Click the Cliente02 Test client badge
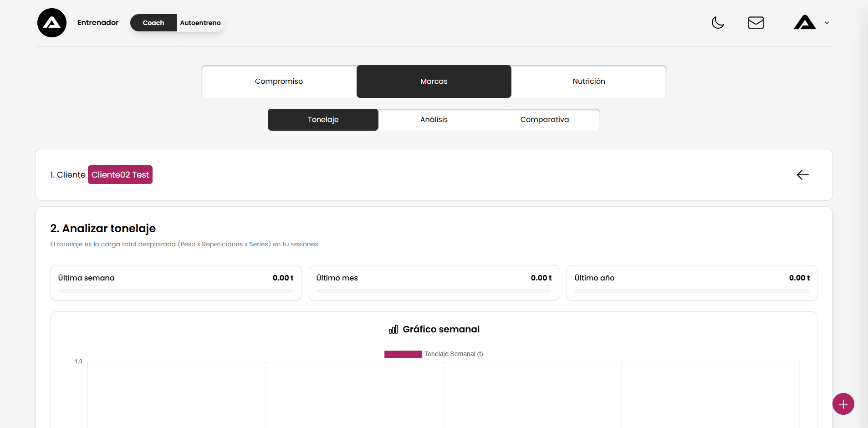Screen dimensions: 868x428 click(120, 175)
